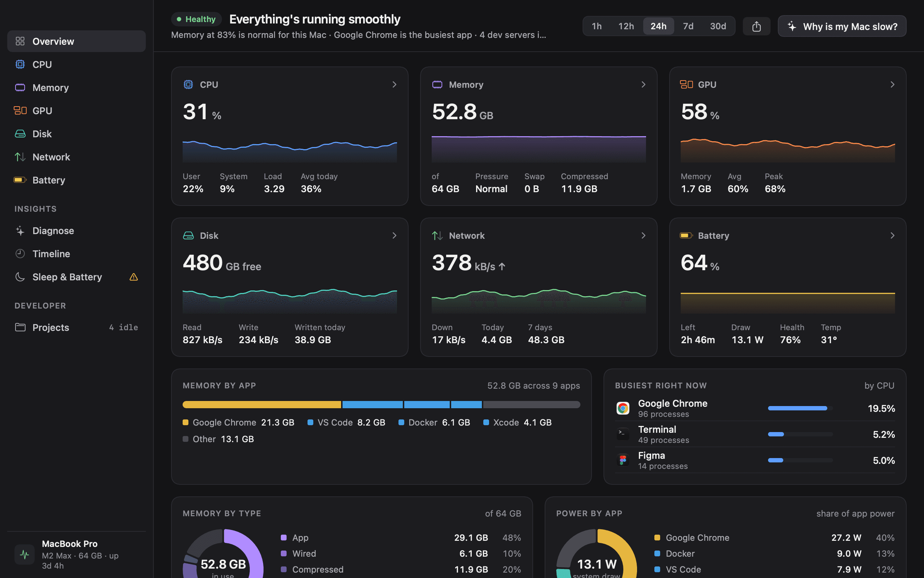The width and height of the screenshot is (924, 578).
Task: Click the pulse icon beside MacBook Pro
Action: coord(25,554)
